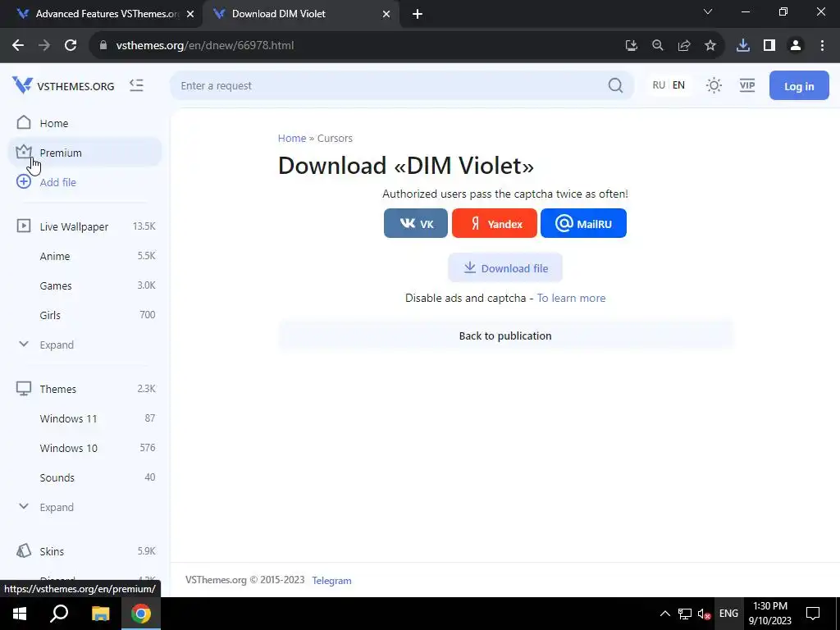Open the notification center icon

[813, 614]
